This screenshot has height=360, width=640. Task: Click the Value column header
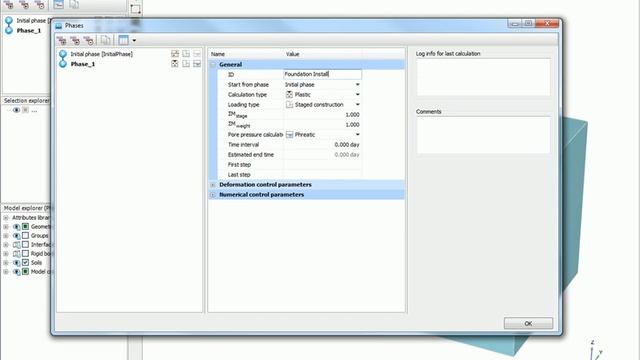pyautogui.click(x=292, y=54)
